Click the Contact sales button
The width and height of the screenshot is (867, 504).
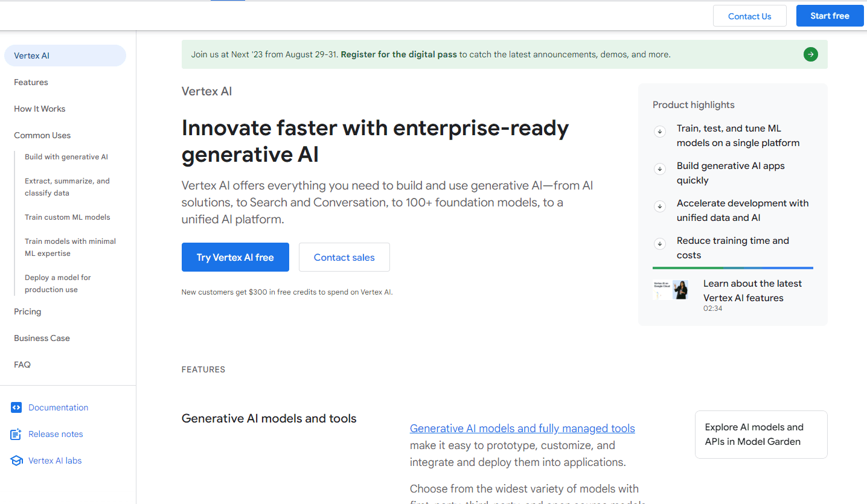point(344,257)
